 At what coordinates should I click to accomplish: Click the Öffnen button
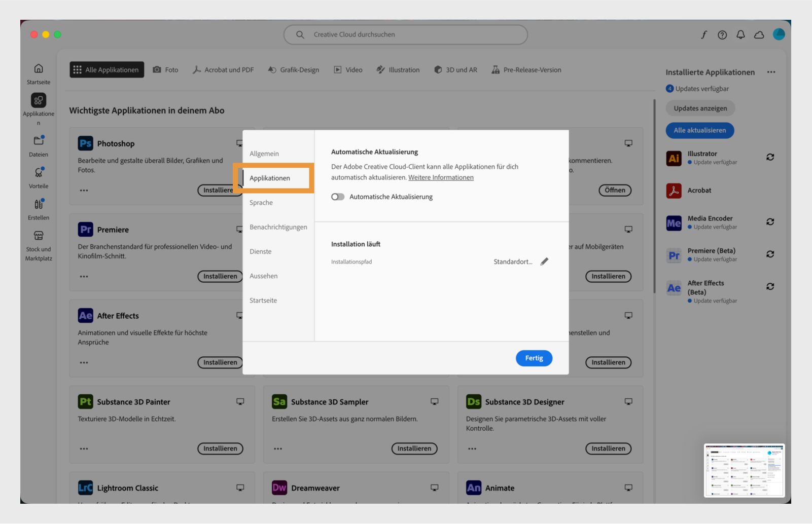(615, 191)
